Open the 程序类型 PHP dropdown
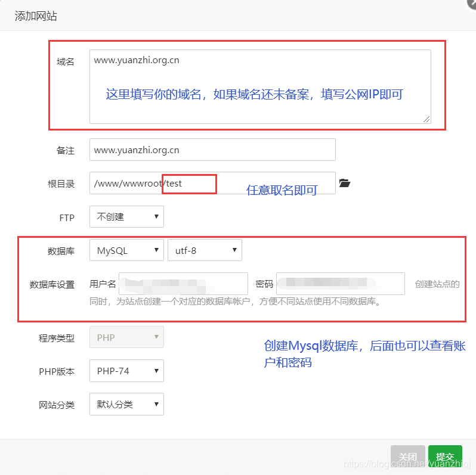476x475 pixels. click(x=126, y=337)
